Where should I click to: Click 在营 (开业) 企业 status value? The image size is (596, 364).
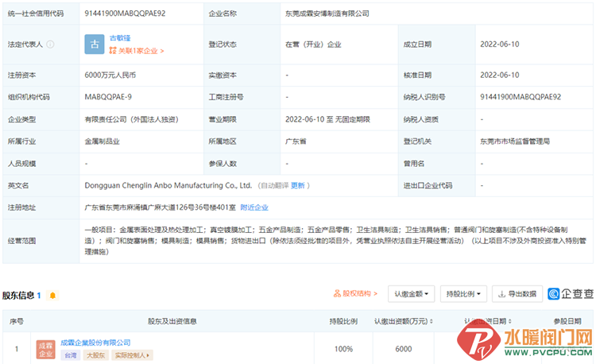click(313, 45)
